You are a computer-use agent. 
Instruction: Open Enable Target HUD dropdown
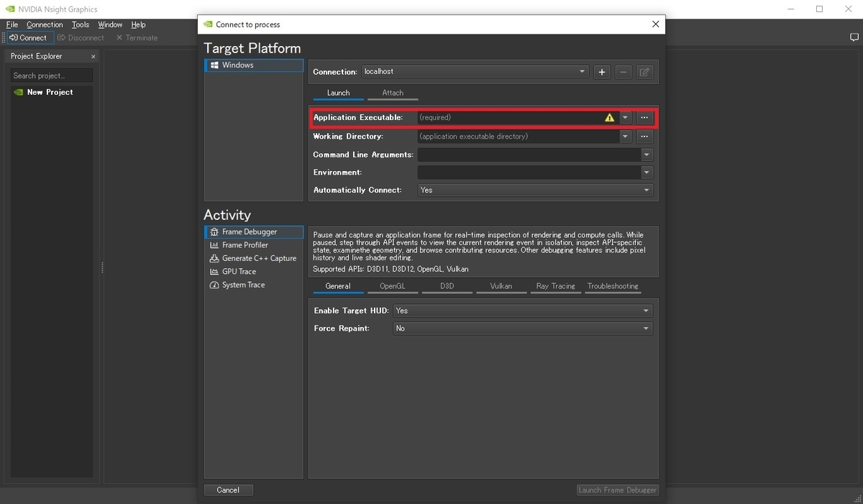pos(523,311)
